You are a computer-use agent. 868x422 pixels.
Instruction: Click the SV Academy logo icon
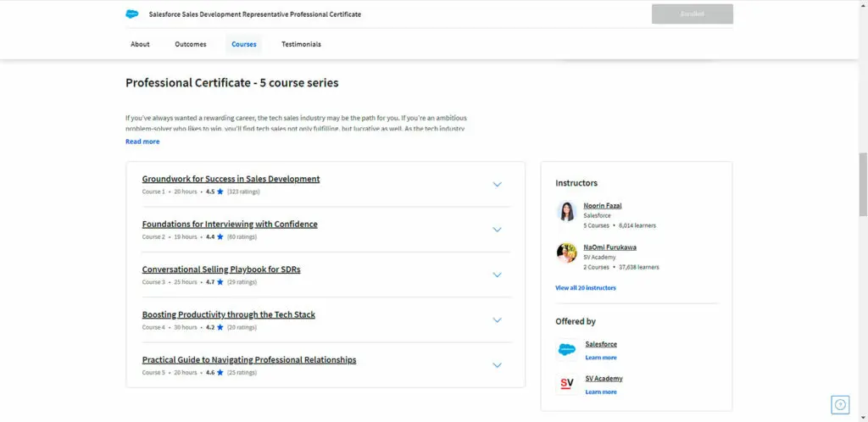(x=567, y=385)
